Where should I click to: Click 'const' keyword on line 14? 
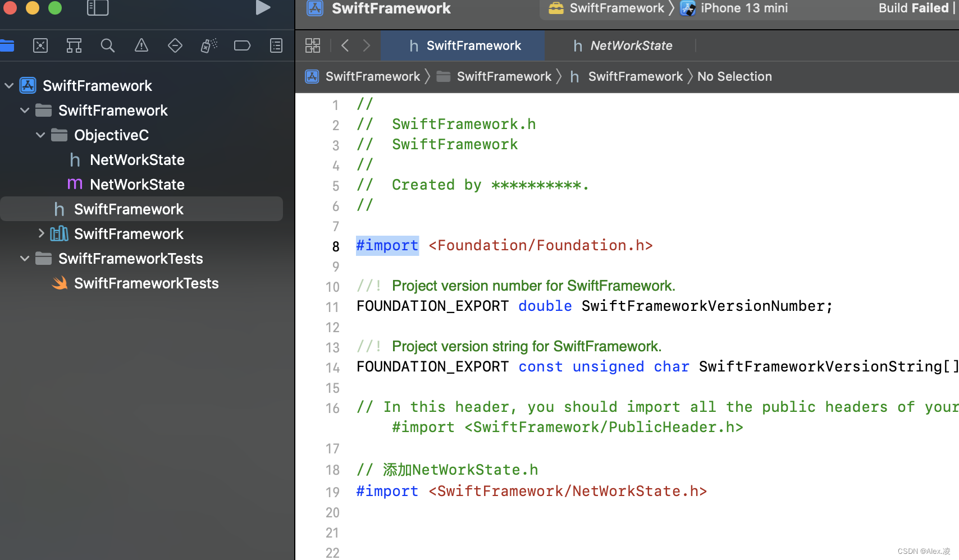coord(540,367)
